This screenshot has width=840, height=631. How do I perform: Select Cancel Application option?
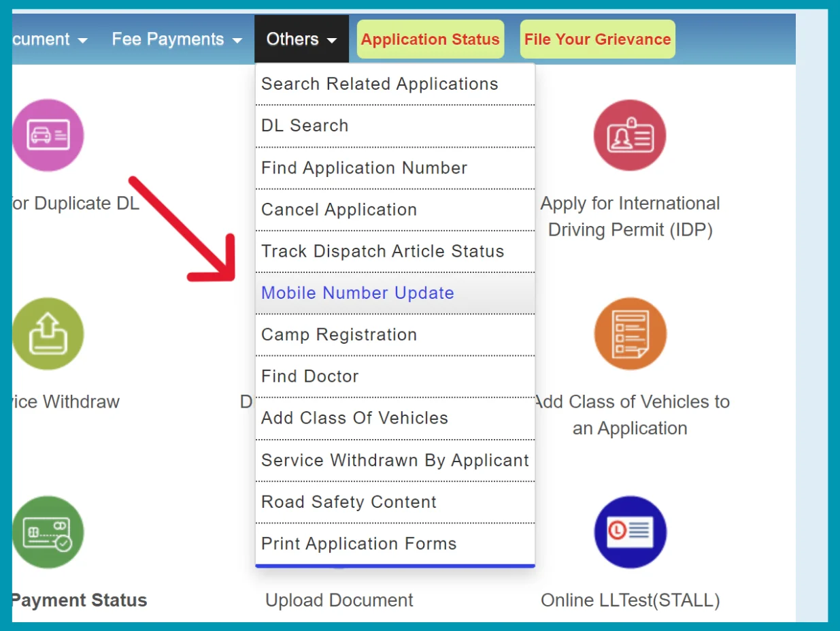(339, 210)
